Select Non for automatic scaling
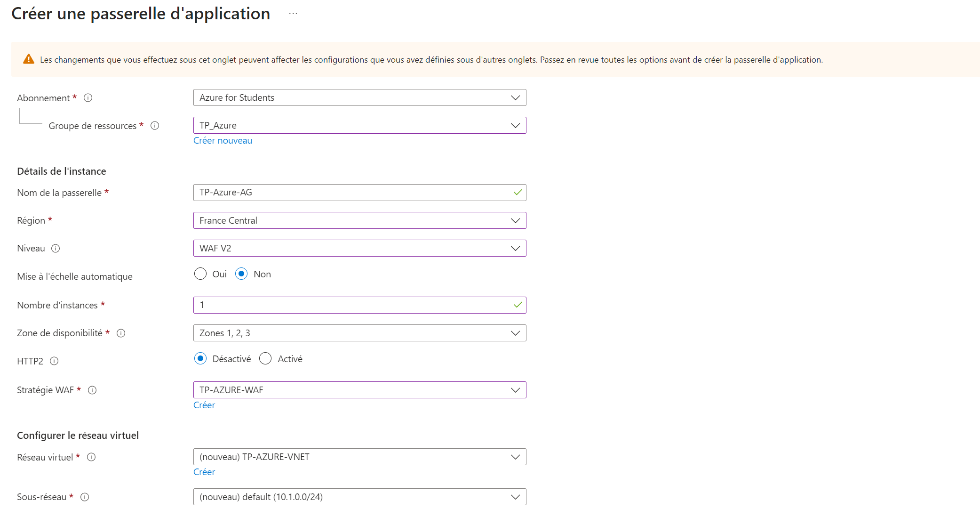Viewport: 980px width, 517px height. [x=241, y=274]
